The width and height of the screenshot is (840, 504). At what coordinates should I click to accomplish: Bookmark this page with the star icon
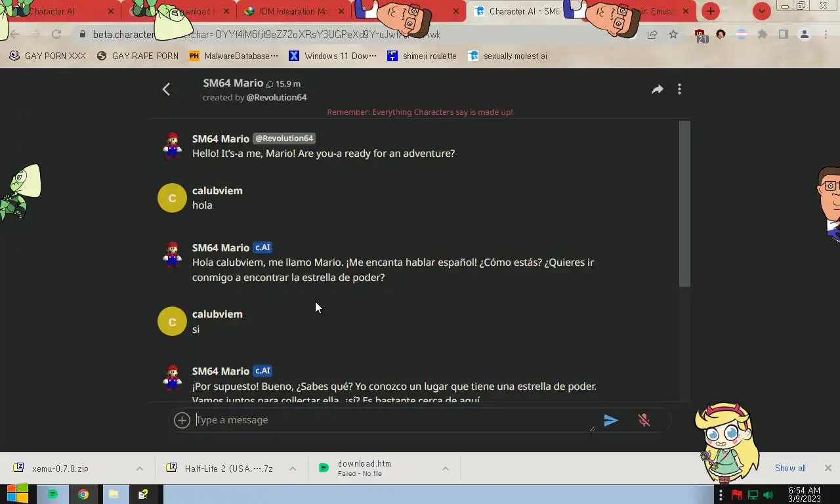[673, 34]
